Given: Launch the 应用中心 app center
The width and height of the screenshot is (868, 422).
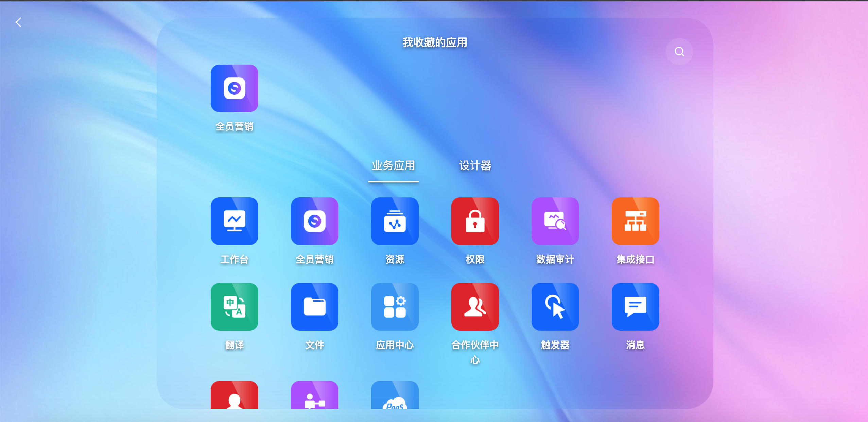Looking at the screenshot, I should pos(395,306).
